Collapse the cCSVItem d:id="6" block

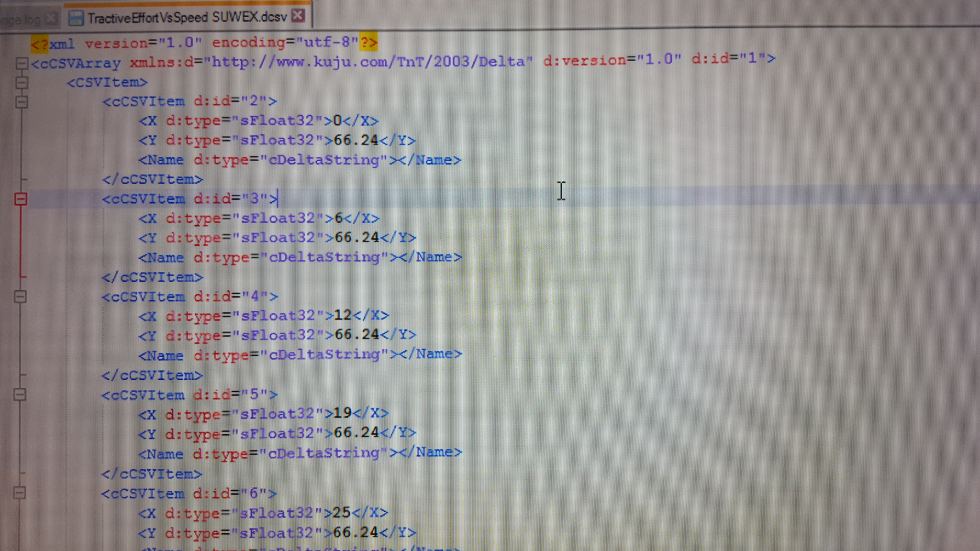tap(20, 493)
